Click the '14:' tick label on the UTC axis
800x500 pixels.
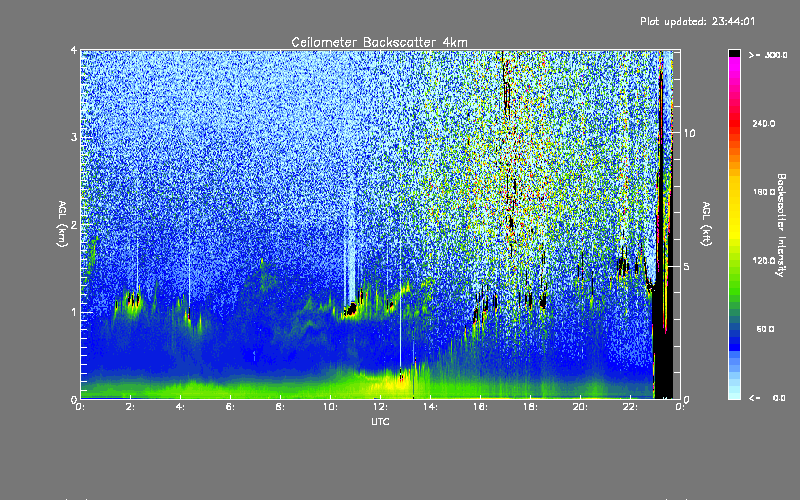pyautogui.click(x=430, y=407)
